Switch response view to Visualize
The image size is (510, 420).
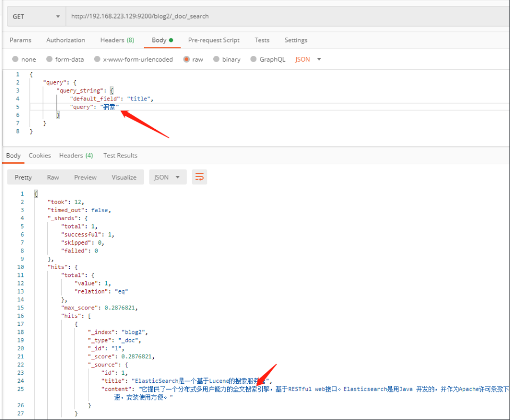point(124,177)
